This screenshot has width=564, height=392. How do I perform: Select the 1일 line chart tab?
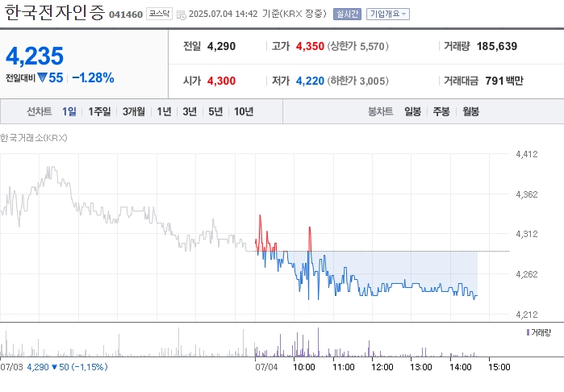[69, 111]
